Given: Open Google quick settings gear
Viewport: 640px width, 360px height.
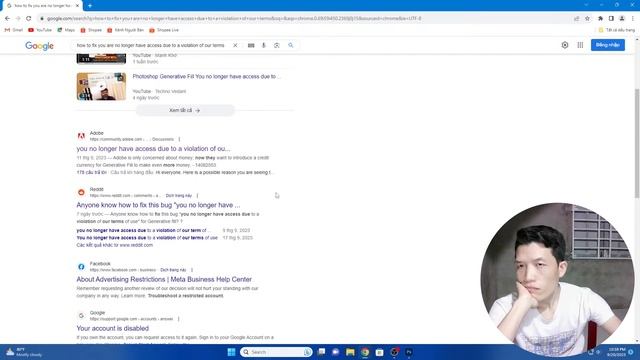Looking at the screenshot, I should pos(565,45).
